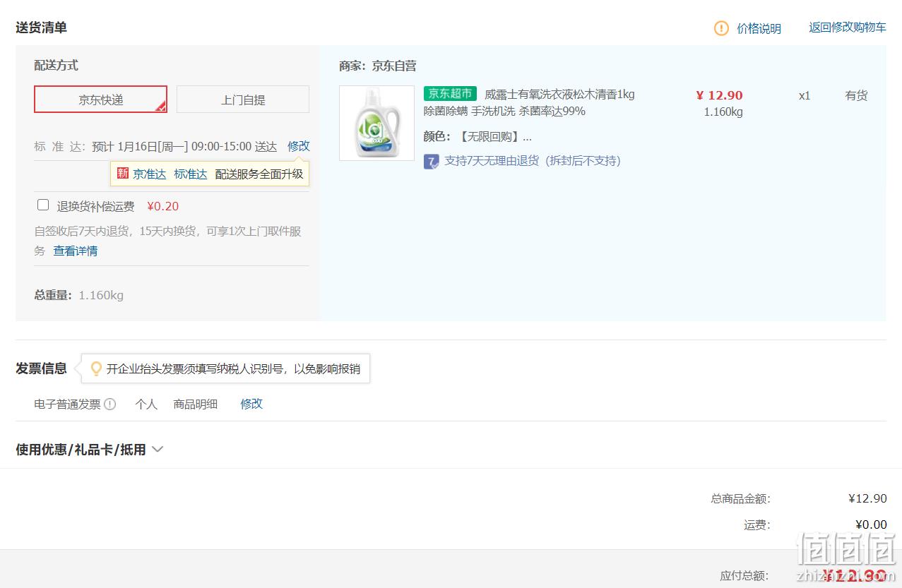Screen dimensions: 902x588
Task: Open the 京准达 service link
Action: (150, 174)
